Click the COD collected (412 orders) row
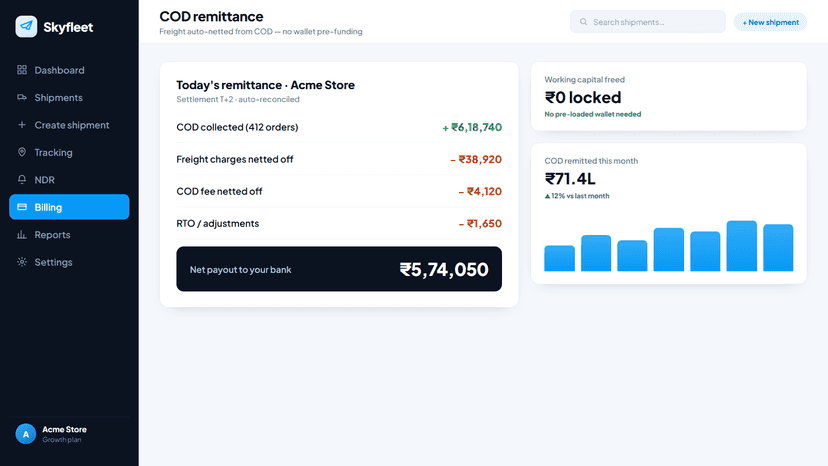This screenshot has height=466, width=828. (339, 127)
